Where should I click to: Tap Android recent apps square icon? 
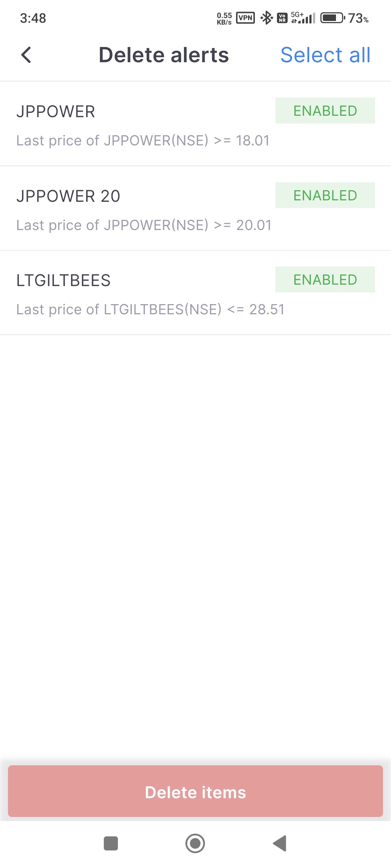tap(111, 843)
